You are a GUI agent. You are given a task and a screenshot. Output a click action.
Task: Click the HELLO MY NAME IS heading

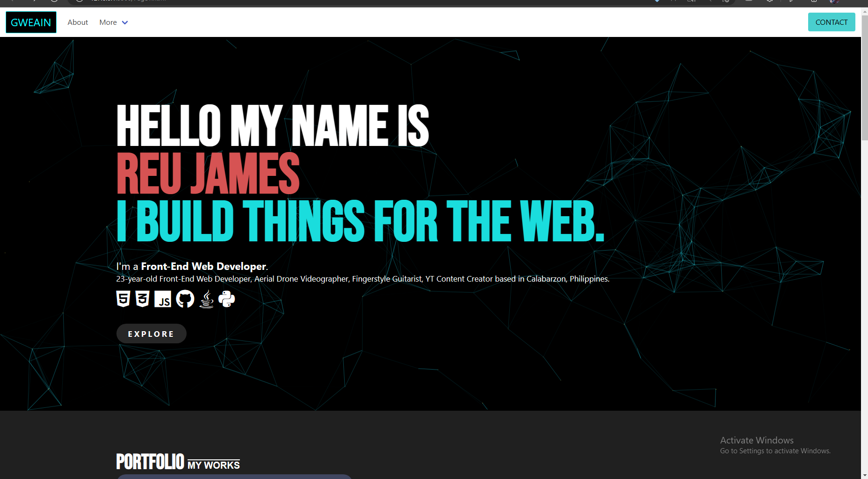pyautogui.click(x=272, y=126)
